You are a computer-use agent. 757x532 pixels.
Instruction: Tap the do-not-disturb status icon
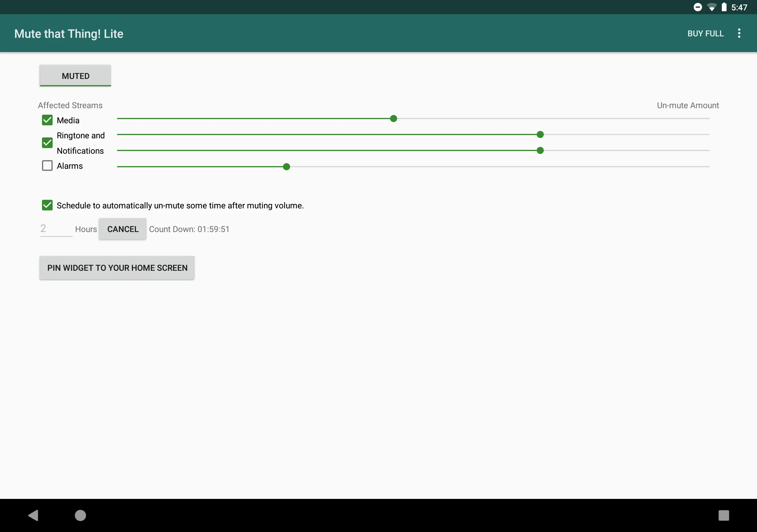[698, 7]
